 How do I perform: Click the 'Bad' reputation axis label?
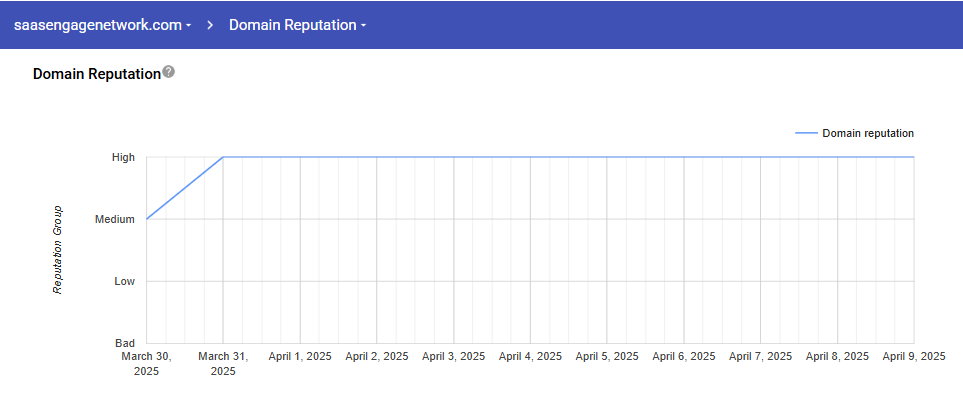(x=125, y=343)
